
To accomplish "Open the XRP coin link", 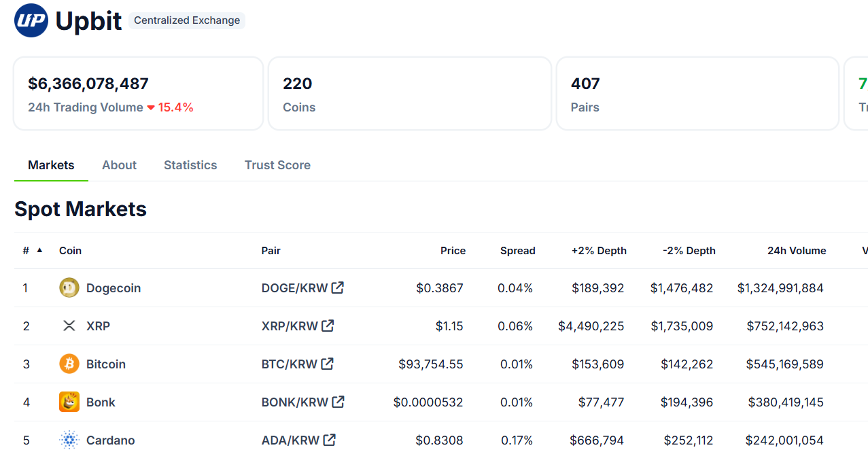I will (98, 326).
